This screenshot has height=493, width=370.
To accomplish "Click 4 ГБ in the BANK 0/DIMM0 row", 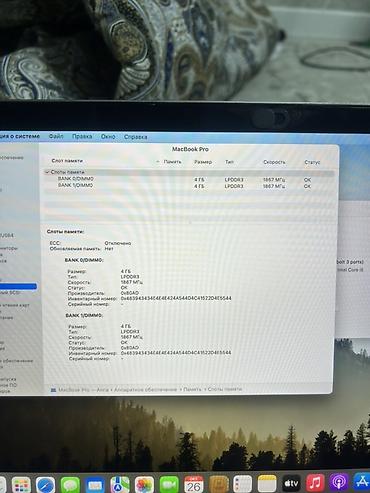I will (x=199, y=180).
